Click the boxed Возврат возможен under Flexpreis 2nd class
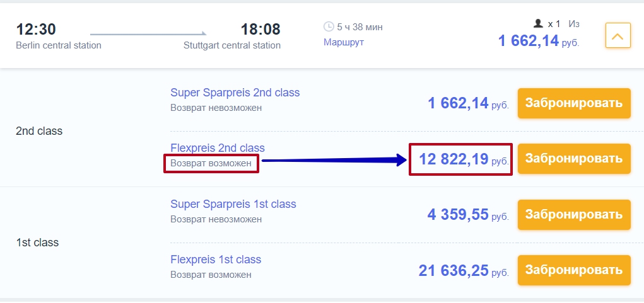The height and width of the screenshot is (303, 644). pos(211,163)
